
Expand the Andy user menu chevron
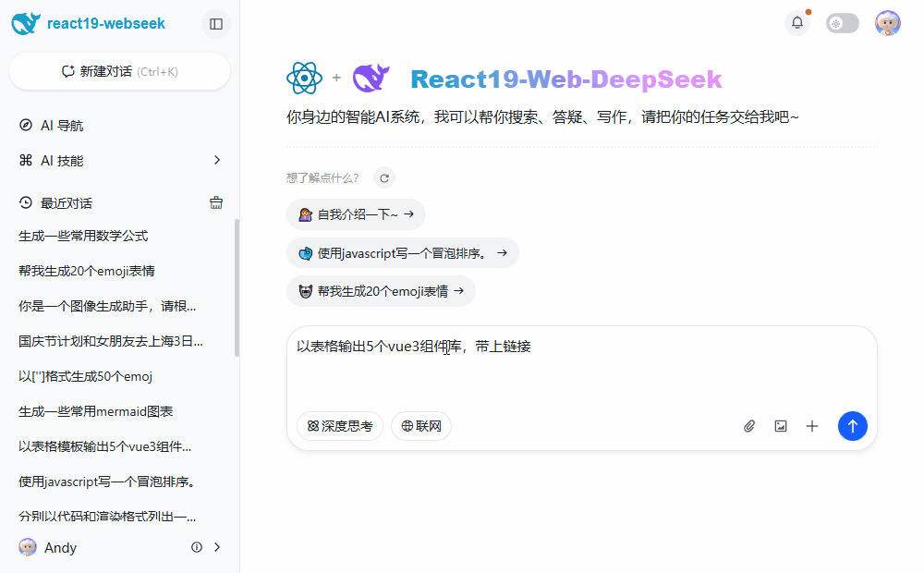[x=217, y=547]
